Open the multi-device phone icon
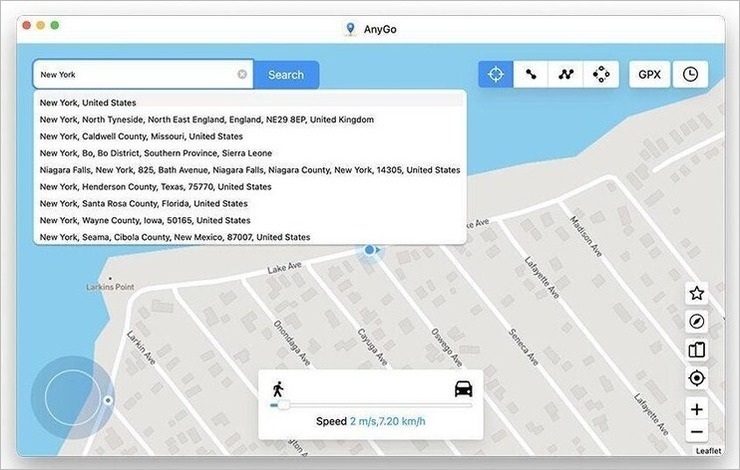This screenshot has width=740, height=470. (x=697, y=350)
